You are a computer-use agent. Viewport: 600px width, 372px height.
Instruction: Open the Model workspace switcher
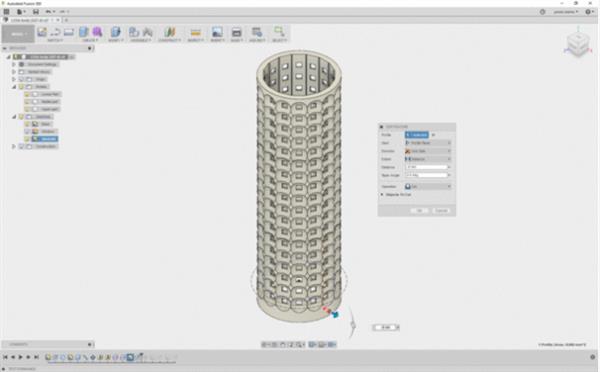click(x=18, y=34)
